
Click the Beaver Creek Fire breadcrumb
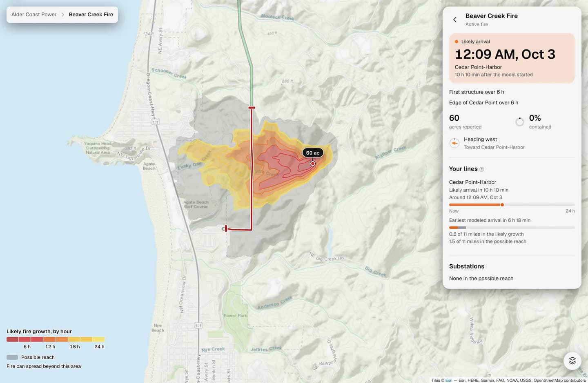(91, 15)
